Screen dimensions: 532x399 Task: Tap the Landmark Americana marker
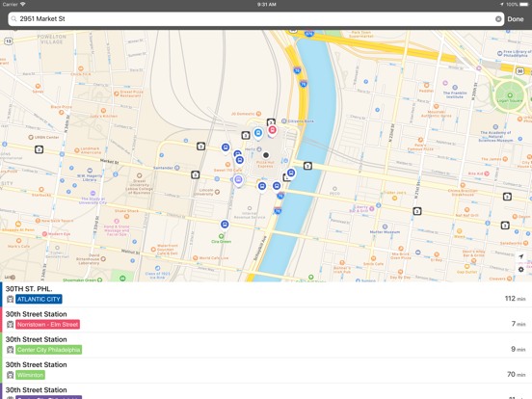click(x=77, y=150)
